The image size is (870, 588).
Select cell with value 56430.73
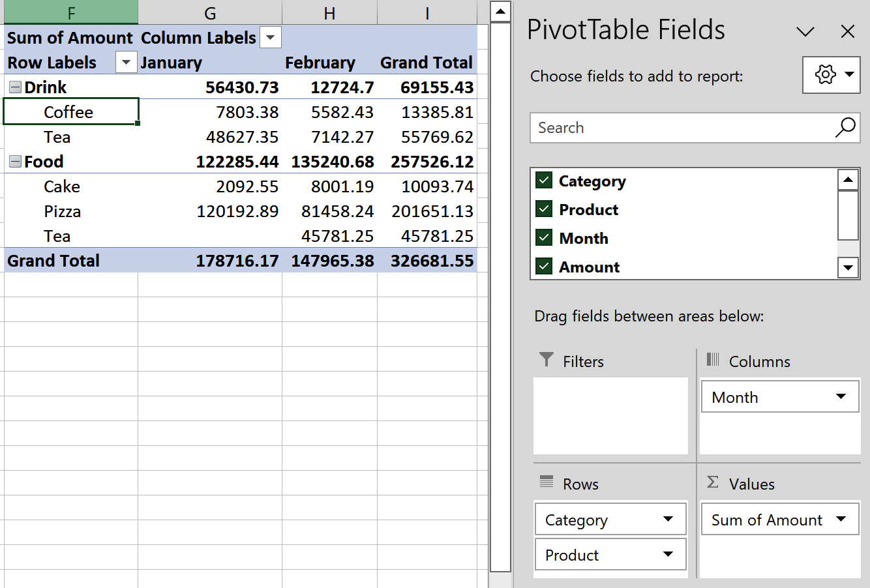[x=210, y=87]
